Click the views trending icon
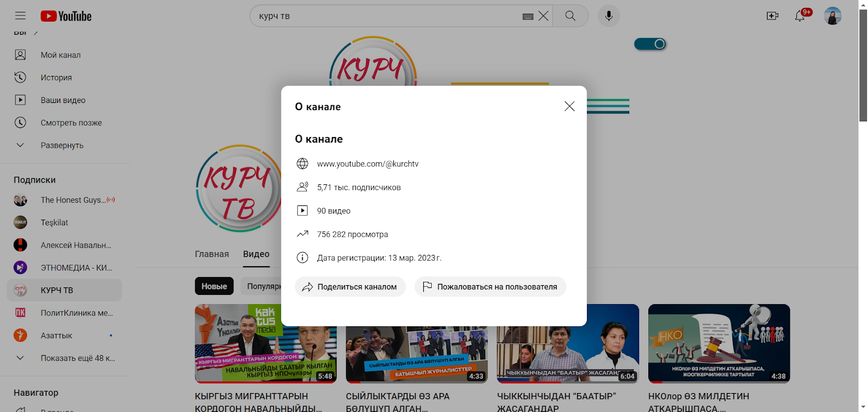Screen dimensions: 868x412 click(302, 234)
